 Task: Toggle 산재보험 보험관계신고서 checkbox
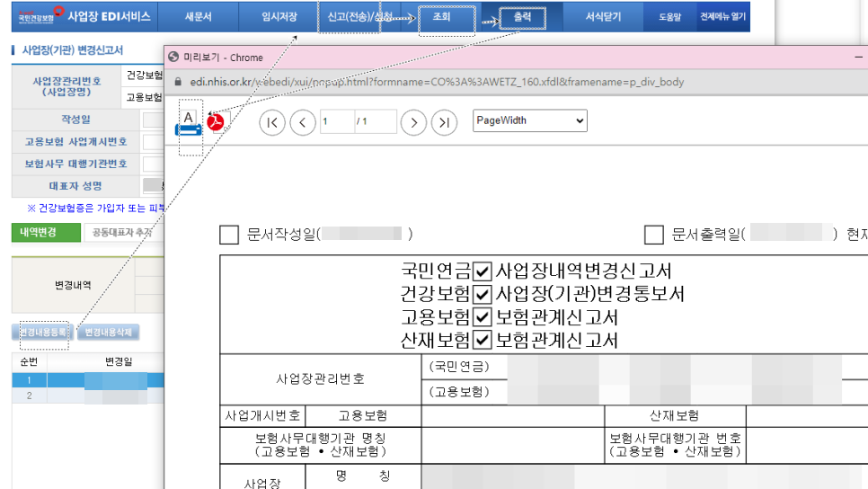[483, 340]
